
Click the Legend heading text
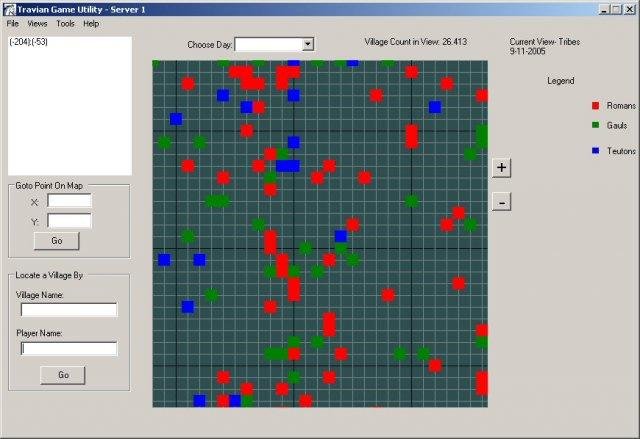click(560, 81)
